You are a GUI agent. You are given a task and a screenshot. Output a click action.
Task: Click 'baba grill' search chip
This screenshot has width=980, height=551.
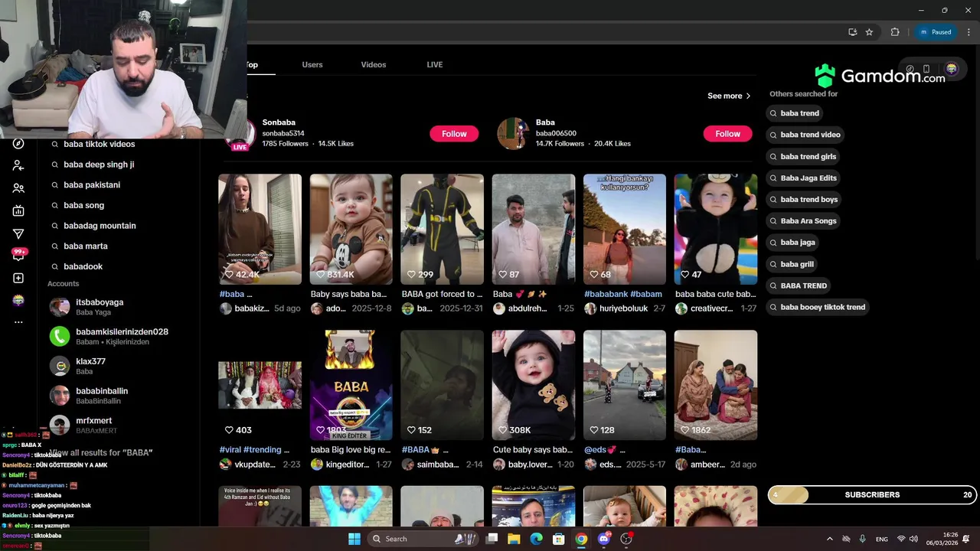click(x=792, y=264)
